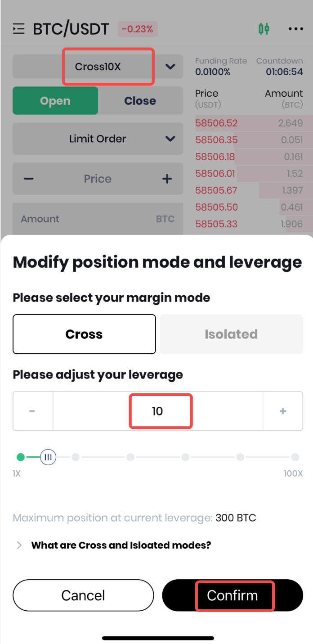This screenshot has height=644, width=313.
Task: Click the plus icon beside Price
Action: [x=167, y=179]
